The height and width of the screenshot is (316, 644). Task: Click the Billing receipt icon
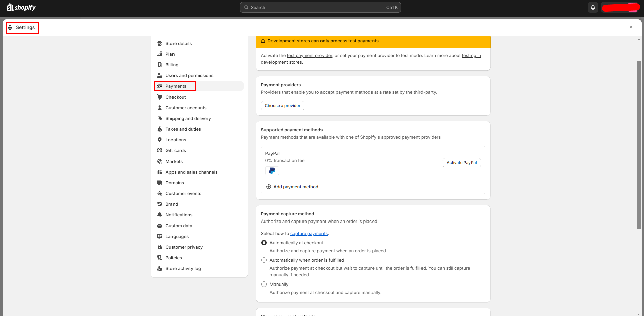pyautogui.click(x=160, y=65)
